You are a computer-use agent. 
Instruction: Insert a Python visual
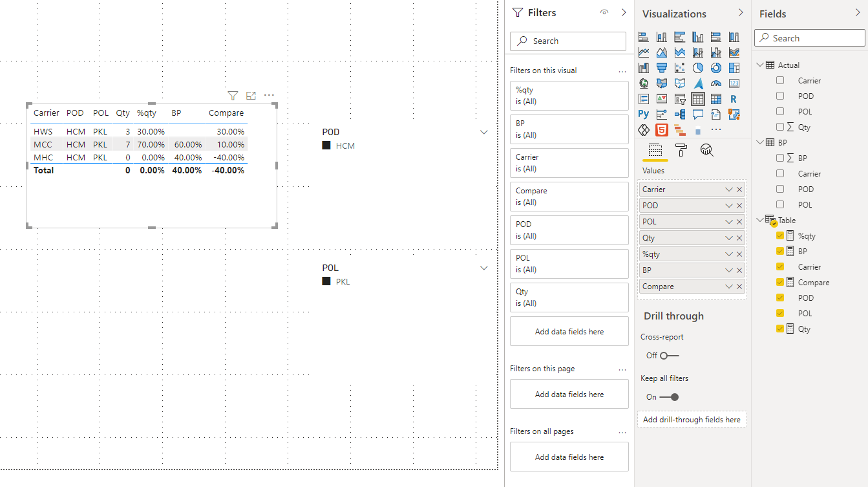pos(644,114)
